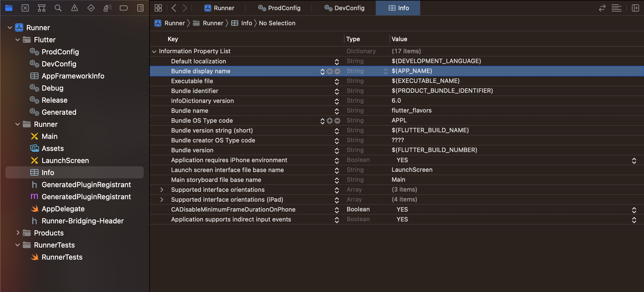Screen dimensions: 644x292
Task: Open AppDelegate swift file
Action: 57,209
